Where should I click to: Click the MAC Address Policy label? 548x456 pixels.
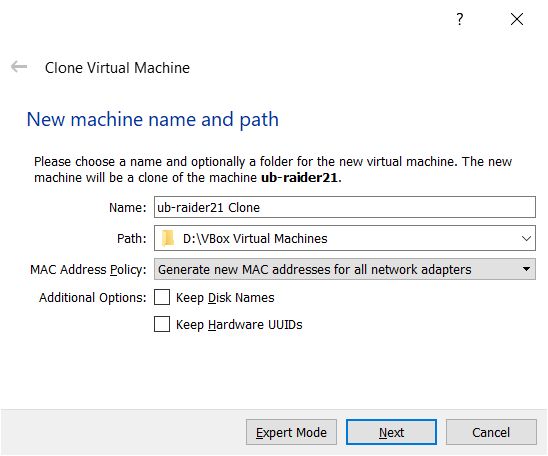pyautogui.click(x=88, y=270)
